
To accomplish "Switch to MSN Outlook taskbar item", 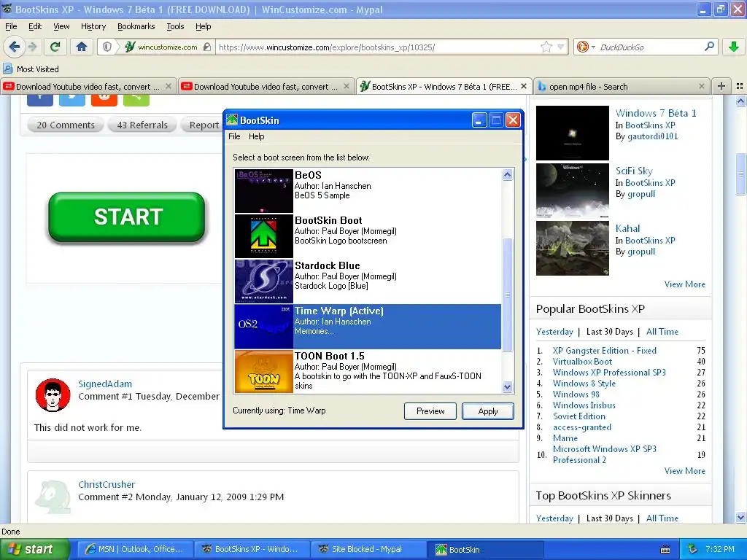I will pos(135,549).
